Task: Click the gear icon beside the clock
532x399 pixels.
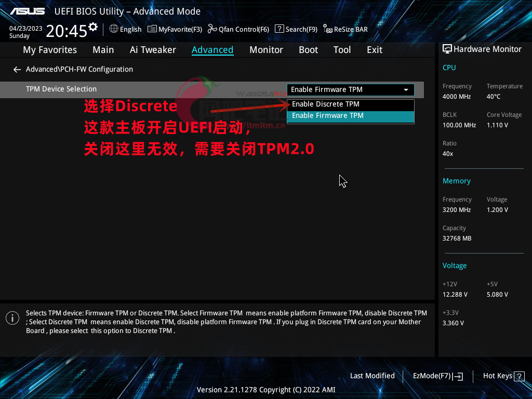Action: point(93,26)
